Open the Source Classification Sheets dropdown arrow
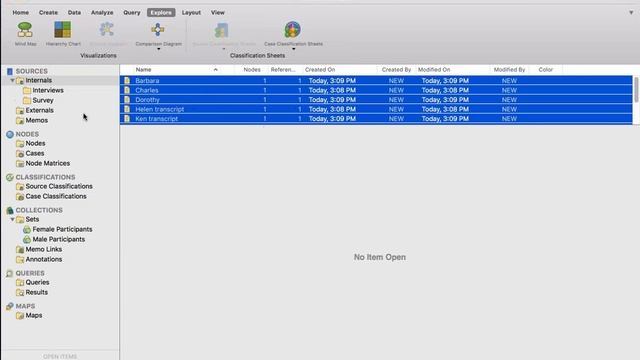 pyautogui.click(x=224, y=49)
